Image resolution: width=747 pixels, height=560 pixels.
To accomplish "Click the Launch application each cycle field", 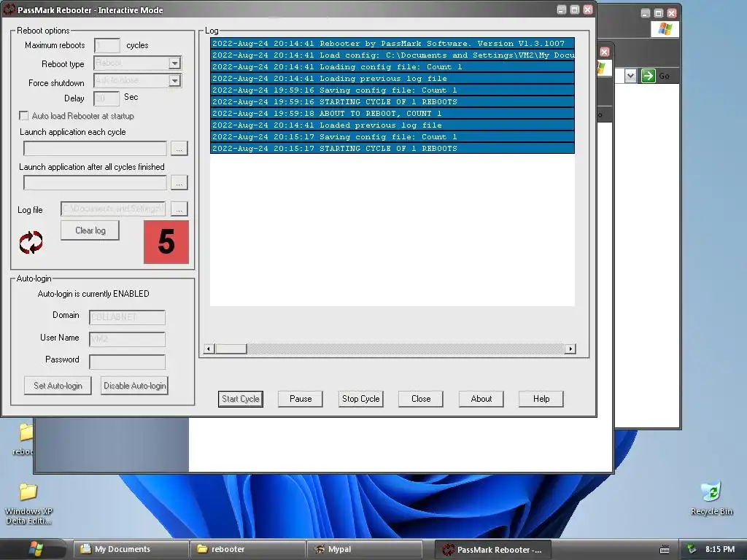I will (96, 149).
